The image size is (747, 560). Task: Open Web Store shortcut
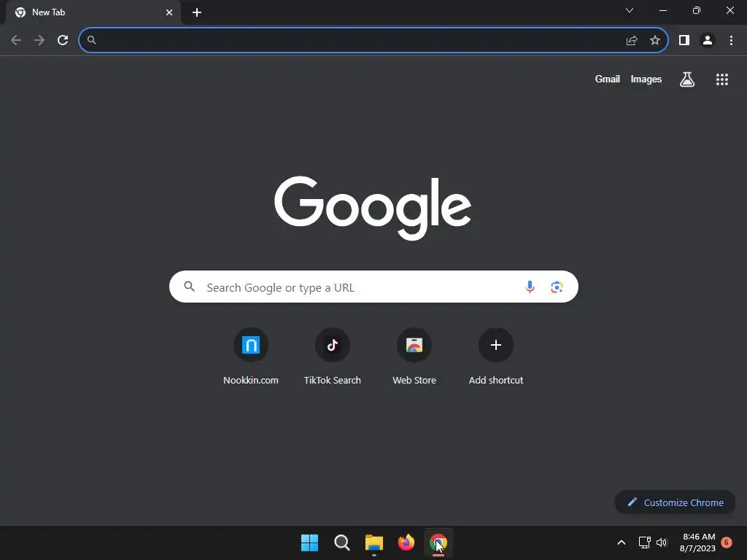[414, 356]
